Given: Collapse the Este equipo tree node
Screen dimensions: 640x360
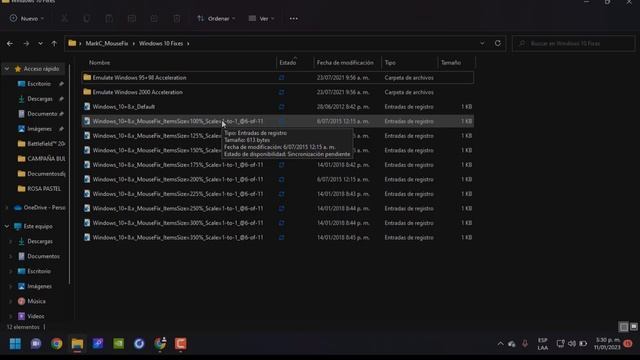Looking at the screenshot, I should 7,227.
